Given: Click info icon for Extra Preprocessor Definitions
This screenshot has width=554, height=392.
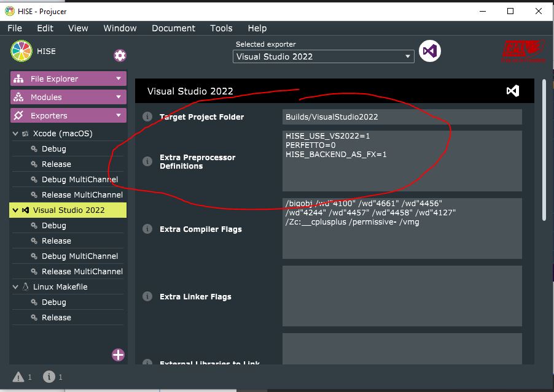Looking at the screenshot, I should click(147, 161).
